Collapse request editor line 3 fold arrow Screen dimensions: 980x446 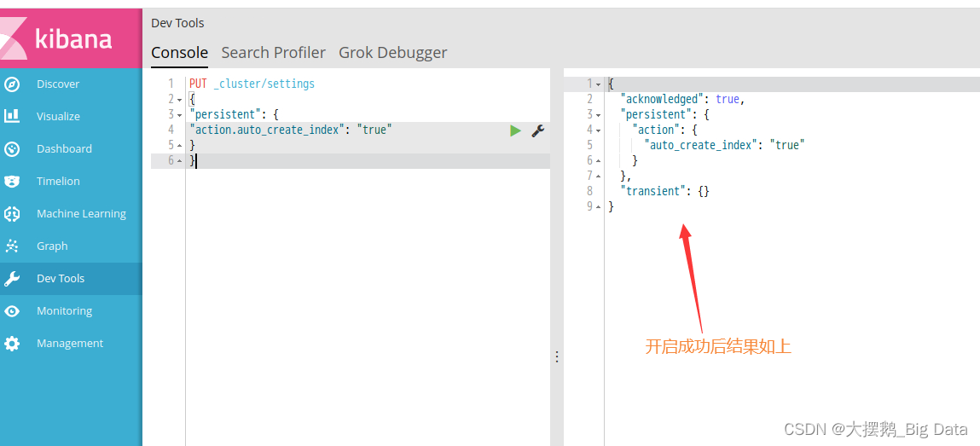click(180, 115)
